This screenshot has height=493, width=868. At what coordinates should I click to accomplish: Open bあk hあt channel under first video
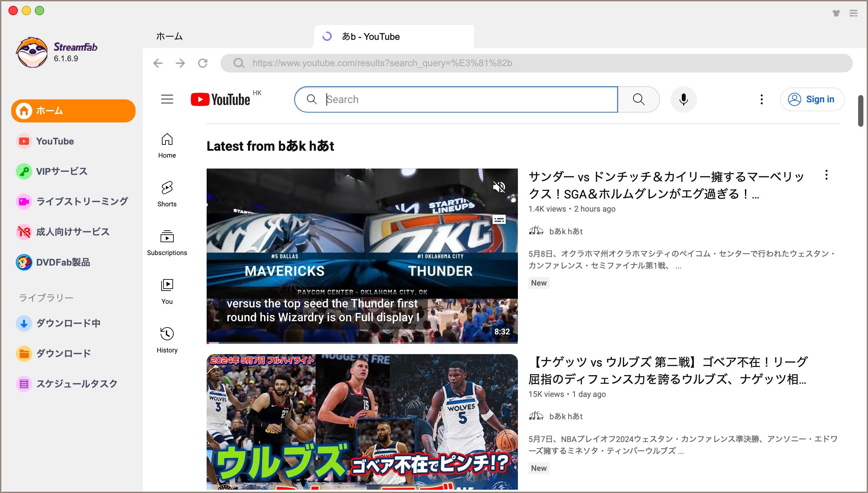(x=566, y=231)
